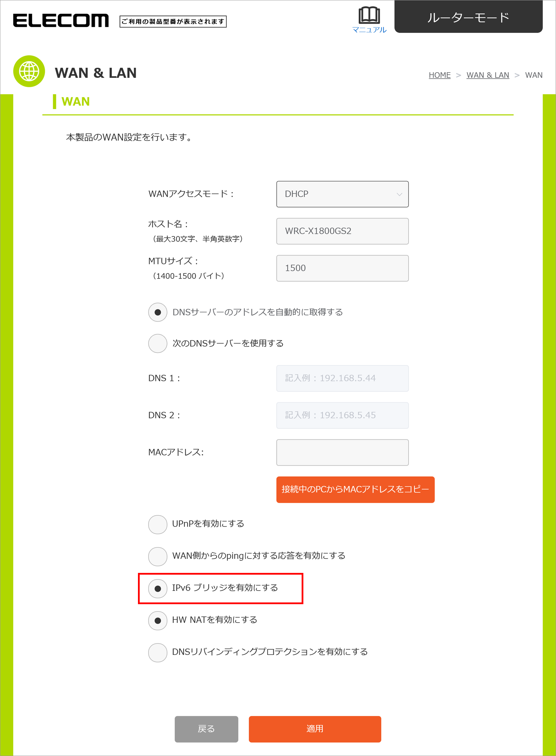Open the DHCP access mode dropdown
This screenshot has width=556, height=756.
342,194
